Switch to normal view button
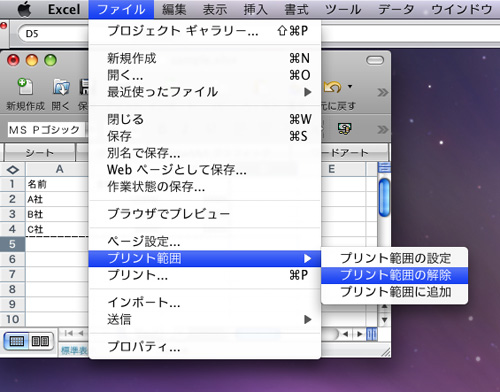500x392 pixels. 16,341
